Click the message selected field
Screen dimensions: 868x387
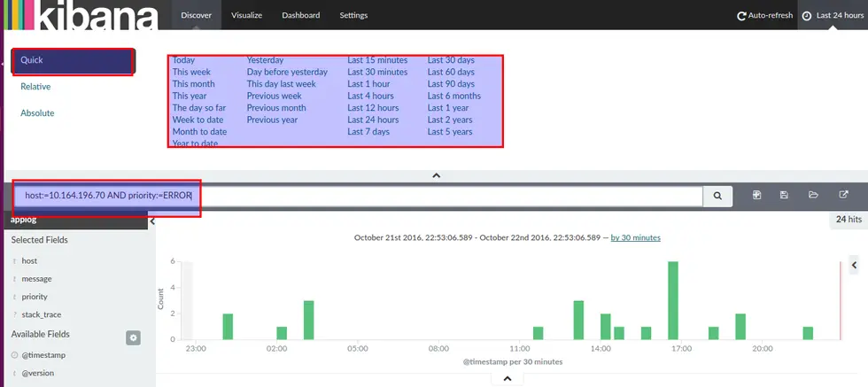coord(36,279)
